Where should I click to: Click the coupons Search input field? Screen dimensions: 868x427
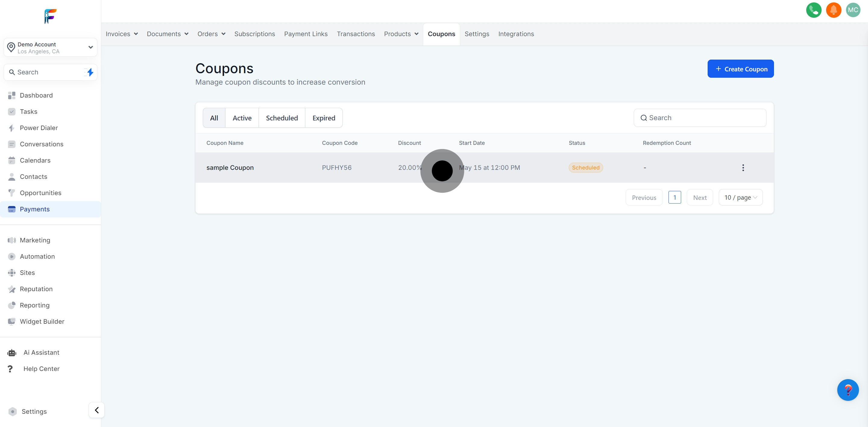pos(704,118)
